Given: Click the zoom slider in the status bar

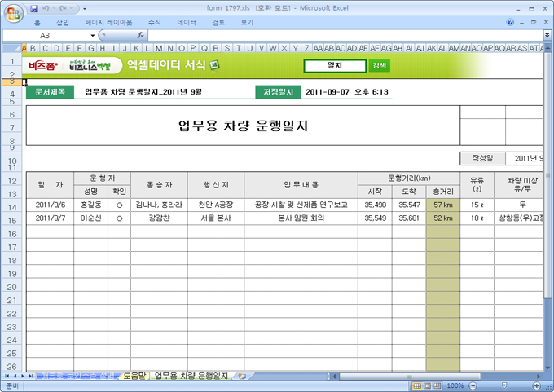Looking at the screenshot, I should [503, 385].
